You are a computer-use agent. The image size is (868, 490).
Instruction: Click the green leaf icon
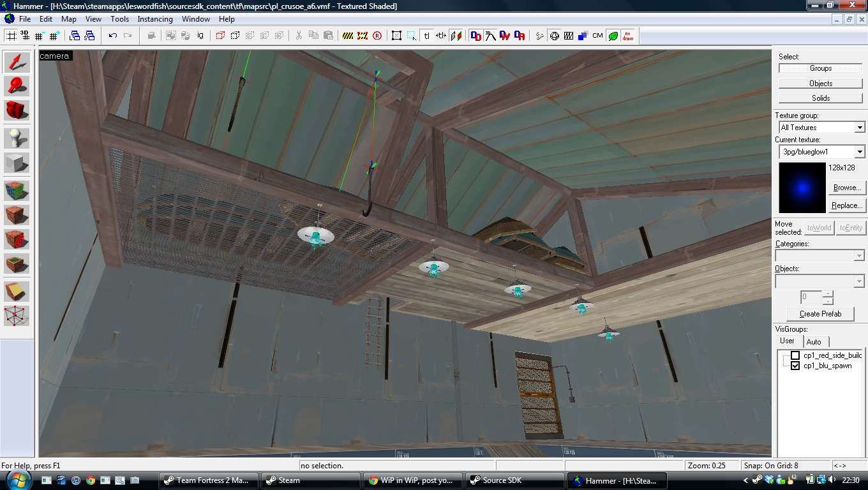(613, 36)
